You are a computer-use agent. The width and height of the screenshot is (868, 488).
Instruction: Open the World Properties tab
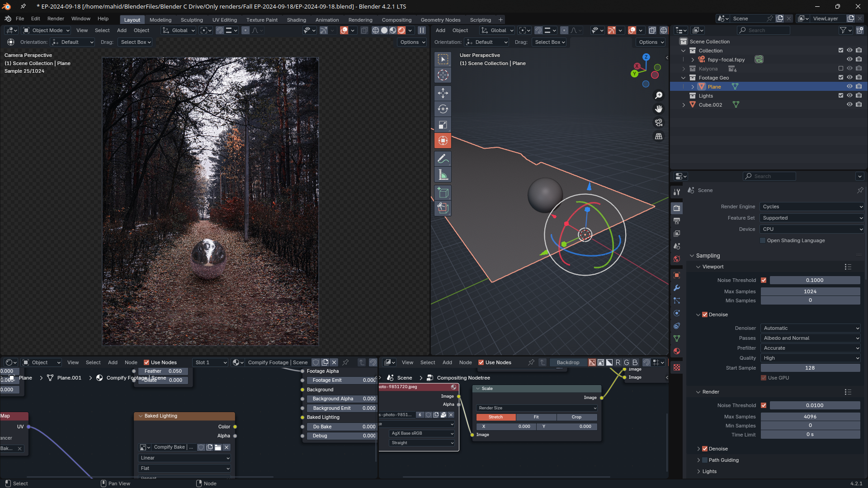pos(677,259)
